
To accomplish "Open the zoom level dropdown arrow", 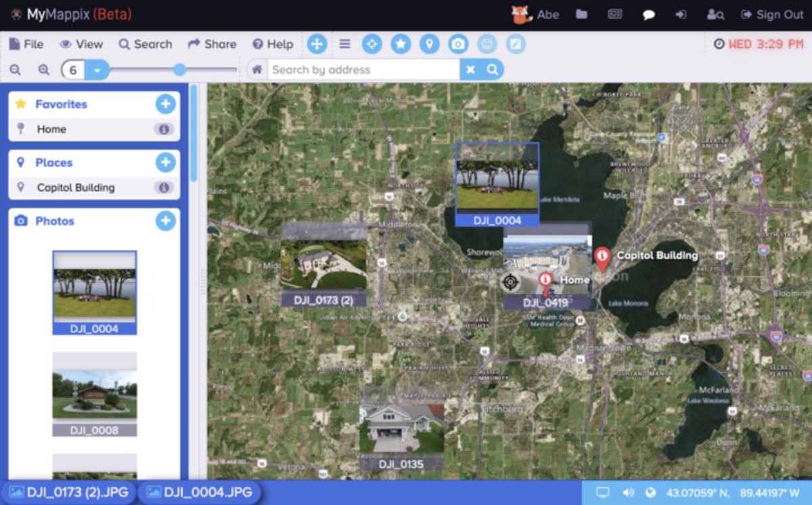I will [x=97, y=70].
